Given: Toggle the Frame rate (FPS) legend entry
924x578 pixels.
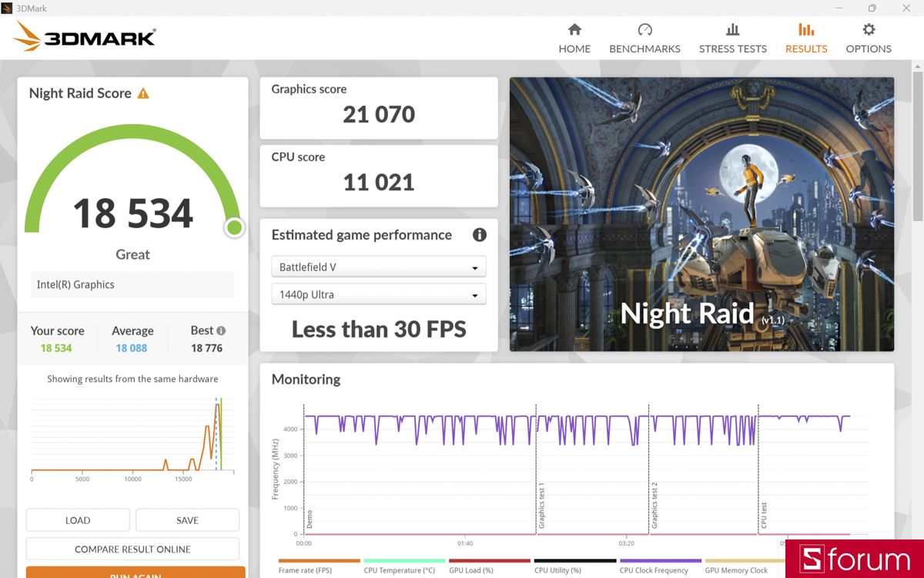Looking at the screenshot, I should (x=319, y=567).
